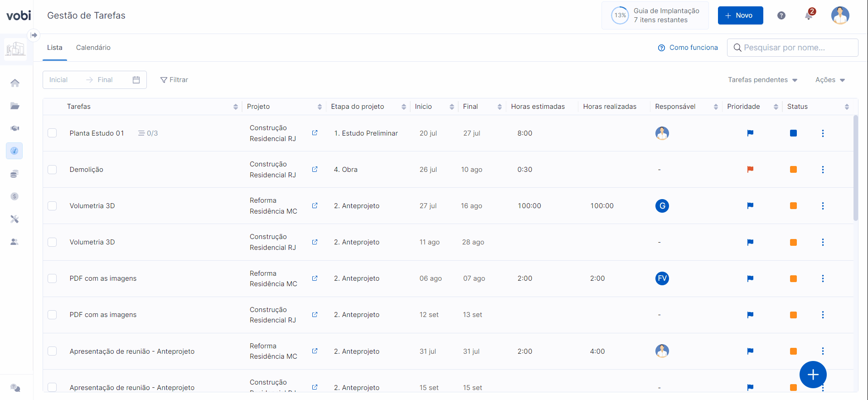
Task: Switch to the Calendário tab
Action: pyautogui.click(x=93, y=48)
